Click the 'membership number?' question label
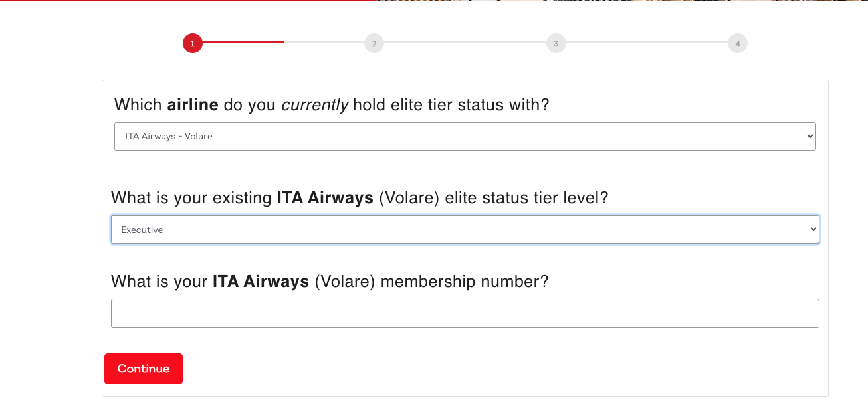This screenshot has width=868, height=413. [330, 282]
